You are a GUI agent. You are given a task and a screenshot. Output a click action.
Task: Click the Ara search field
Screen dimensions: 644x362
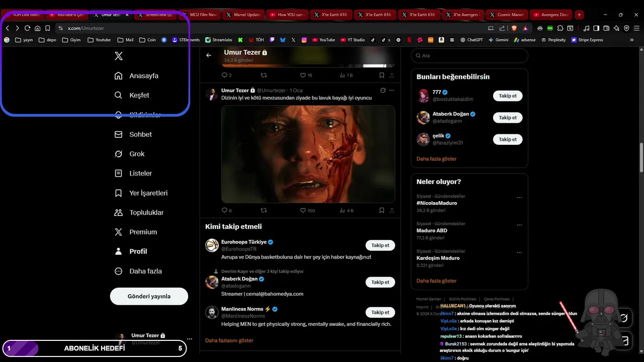[x=469, y=55]
